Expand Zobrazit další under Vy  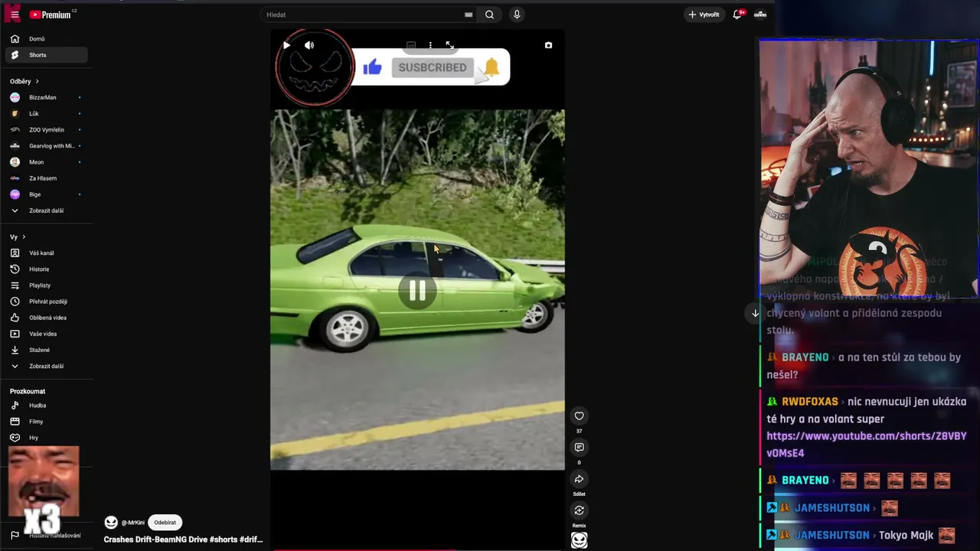46,366
